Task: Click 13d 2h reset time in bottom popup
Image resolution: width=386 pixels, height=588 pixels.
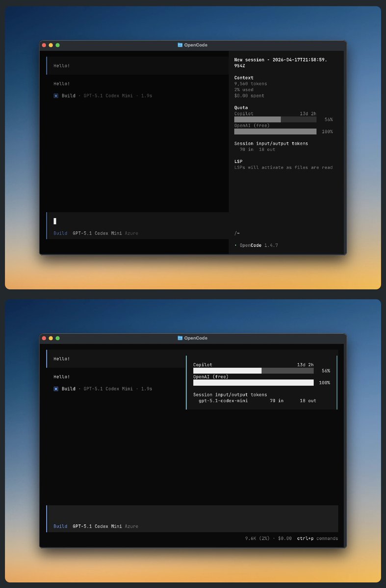Action: click(305, 365)
